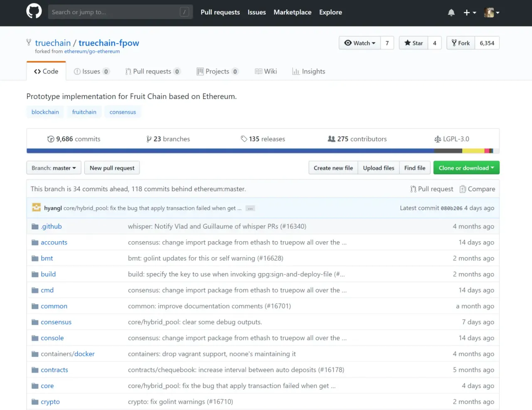Image resolution: width=532 pixels, height=410 pixels.
Task: View the 135 releases
Action: click(263, 139)
